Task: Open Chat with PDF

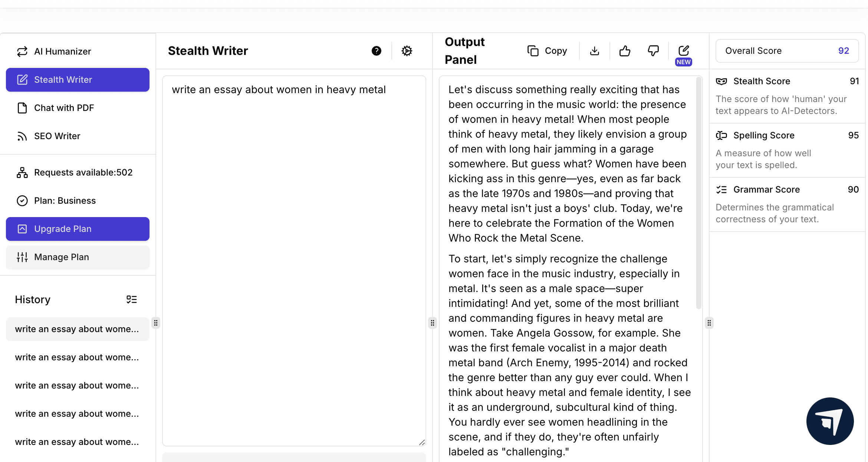Action: 64,108
